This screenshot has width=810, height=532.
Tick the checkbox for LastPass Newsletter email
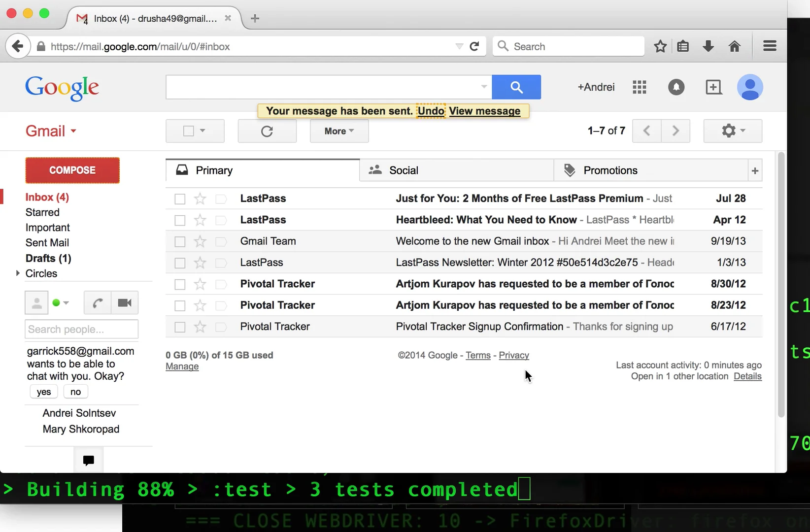click(x=180, y=263)
